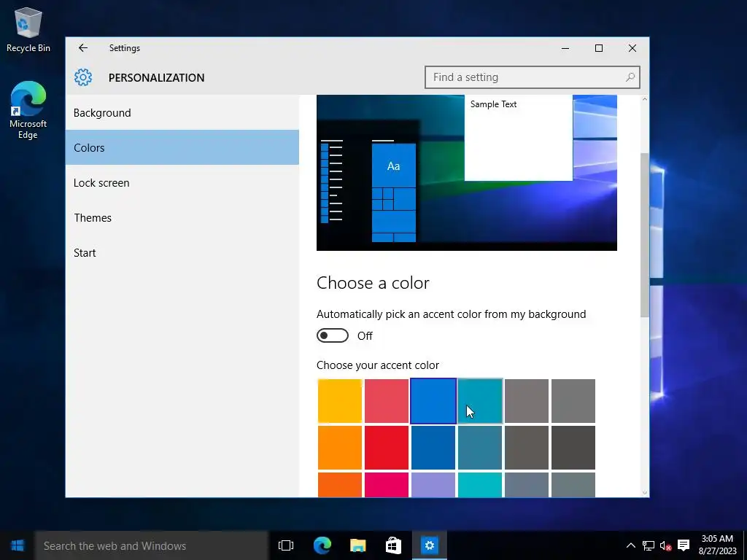Click the taskbar clock showing 3:05 AM
The width and height of the screenshot is (747, 560).
(717, 545)
